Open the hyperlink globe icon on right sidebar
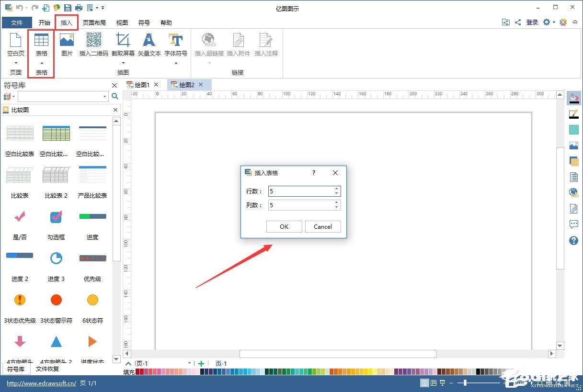 pyautogui.click(x=573, y=193)
